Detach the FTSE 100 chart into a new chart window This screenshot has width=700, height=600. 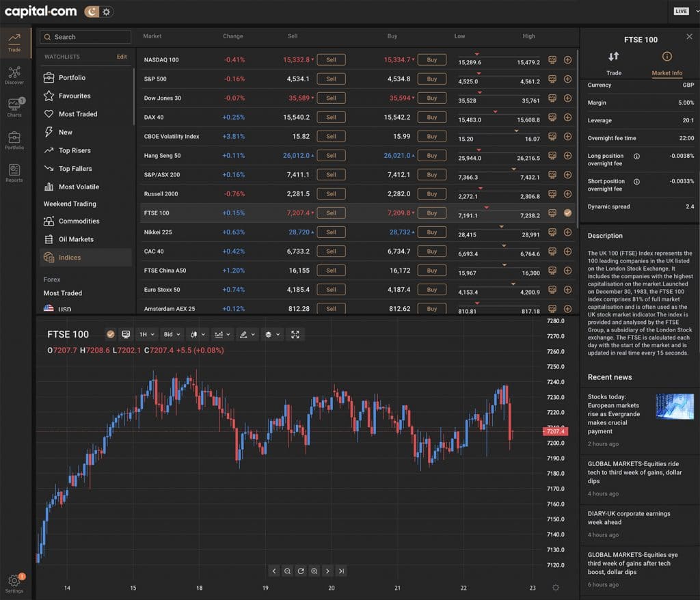[x=126, y=334]
